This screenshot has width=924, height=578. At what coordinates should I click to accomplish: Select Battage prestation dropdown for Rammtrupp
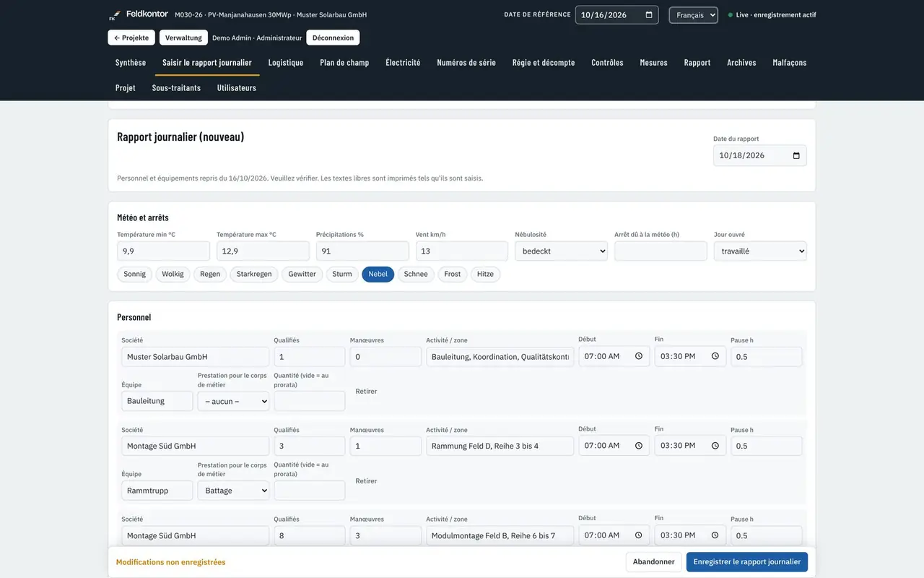pyautogui.click(x=234, y=491)
